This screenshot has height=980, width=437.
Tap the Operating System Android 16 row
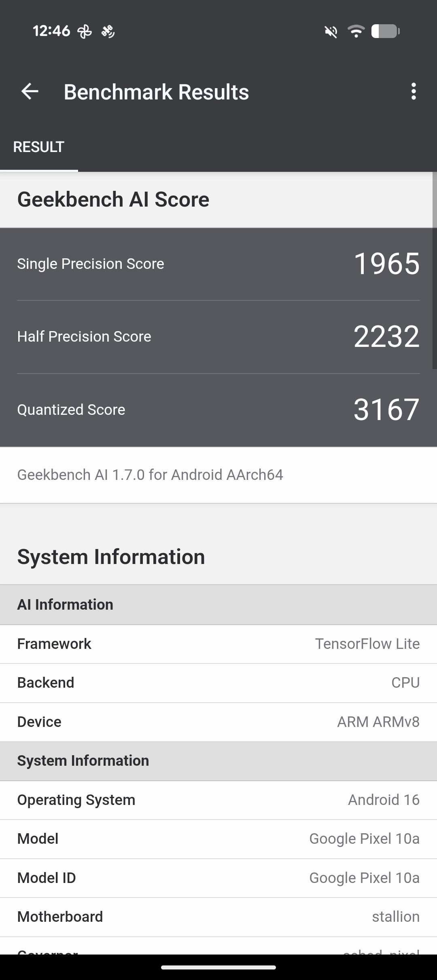(218, 800)
